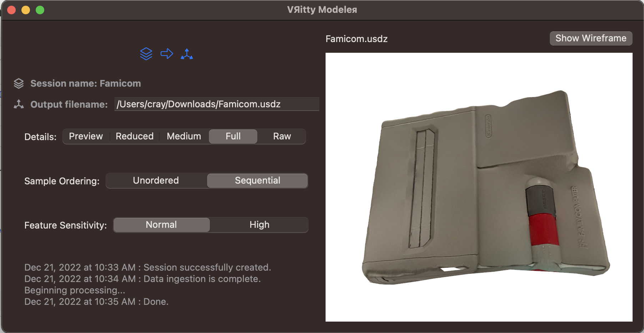Click the green full-screen window button

(40, 10)
